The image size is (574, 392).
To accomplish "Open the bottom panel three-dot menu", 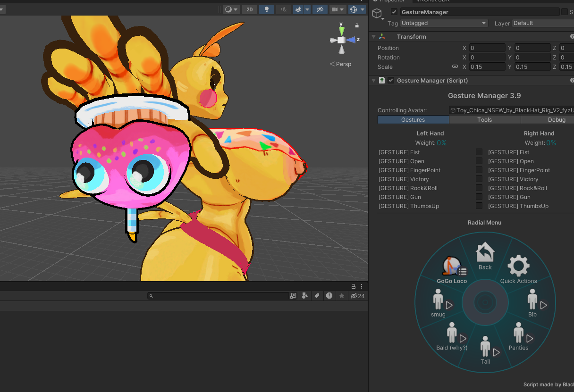I will click(362, 286).
